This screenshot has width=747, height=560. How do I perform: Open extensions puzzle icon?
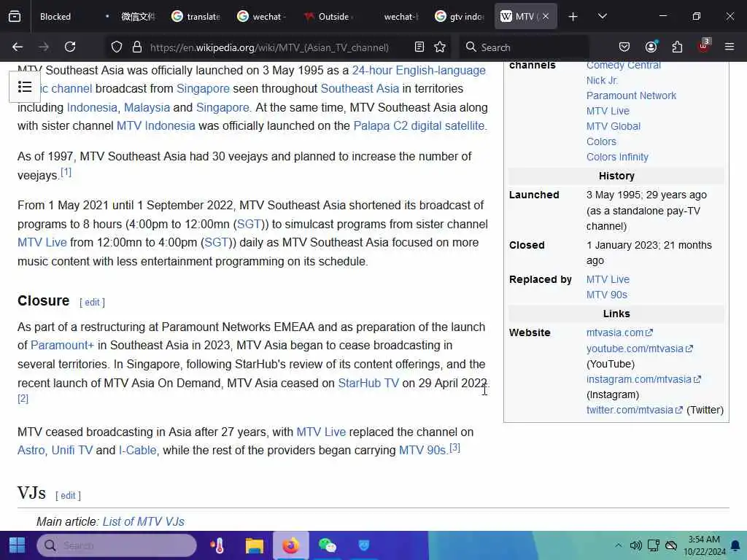(x=677, y=47)
